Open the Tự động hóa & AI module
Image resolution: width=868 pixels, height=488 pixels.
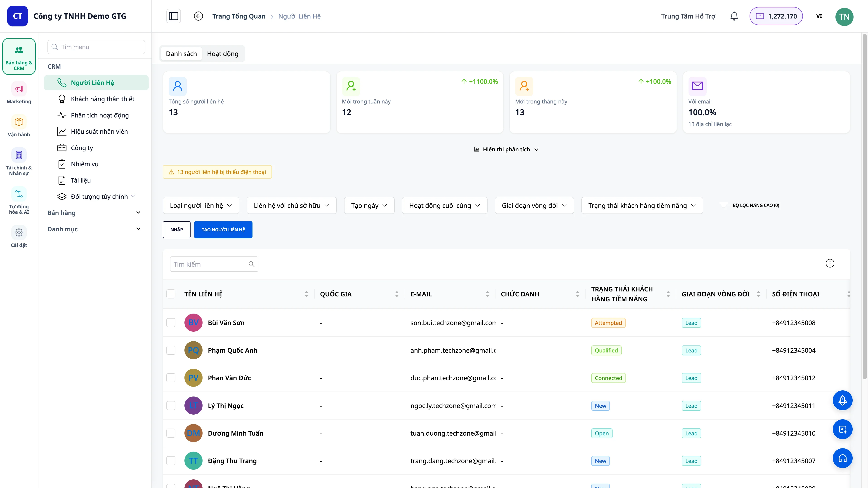pyautogui.click(x=19, y=201)
